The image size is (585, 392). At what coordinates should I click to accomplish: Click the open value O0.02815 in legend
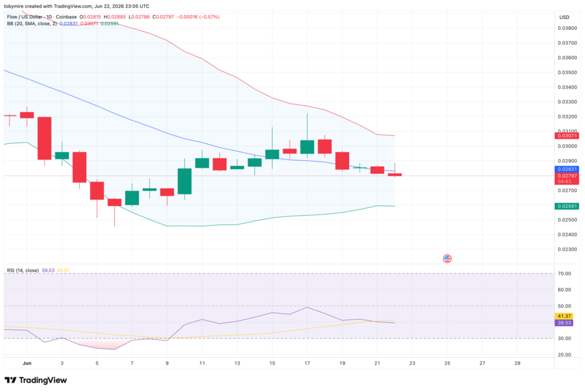point(90,17)
